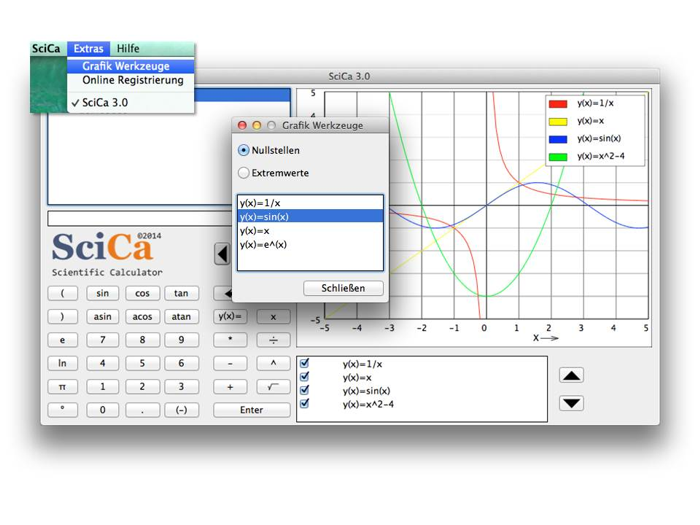Open the Hilfe menu

click(128, 48)
